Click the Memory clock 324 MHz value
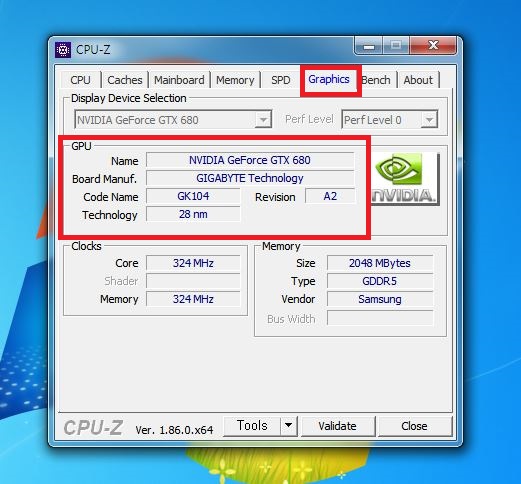This screenshot has width=521, height=484. (x=193, y=299)
